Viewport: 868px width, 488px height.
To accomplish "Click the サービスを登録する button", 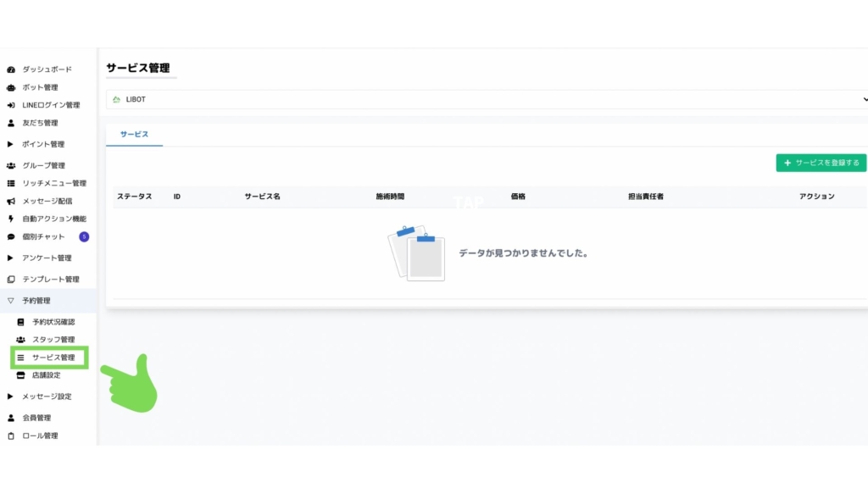I will click(x=821, y=163).
